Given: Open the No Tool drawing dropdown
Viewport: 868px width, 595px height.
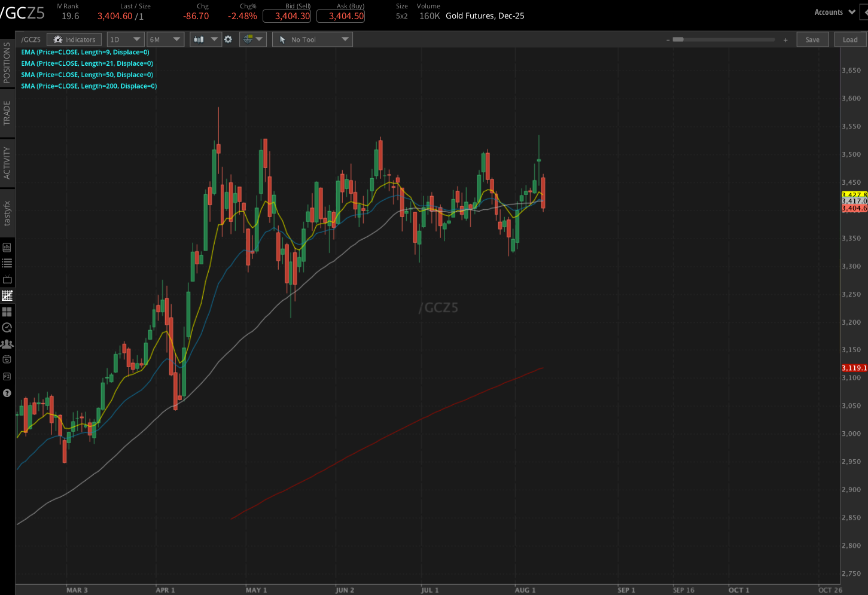Looking at the screenshot, I should (x=312, y=39).
